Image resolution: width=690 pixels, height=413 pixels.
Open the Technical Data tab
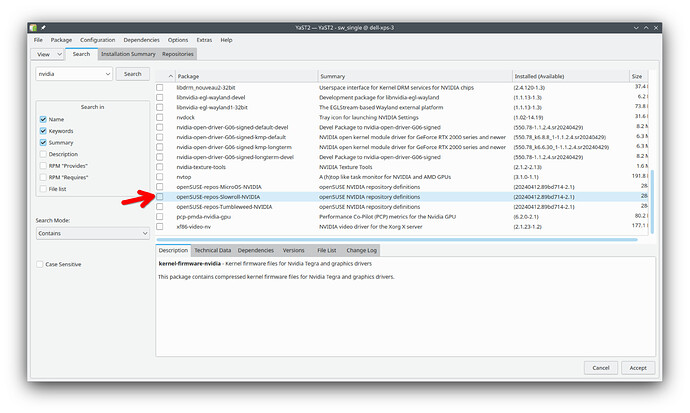(213, 250)
